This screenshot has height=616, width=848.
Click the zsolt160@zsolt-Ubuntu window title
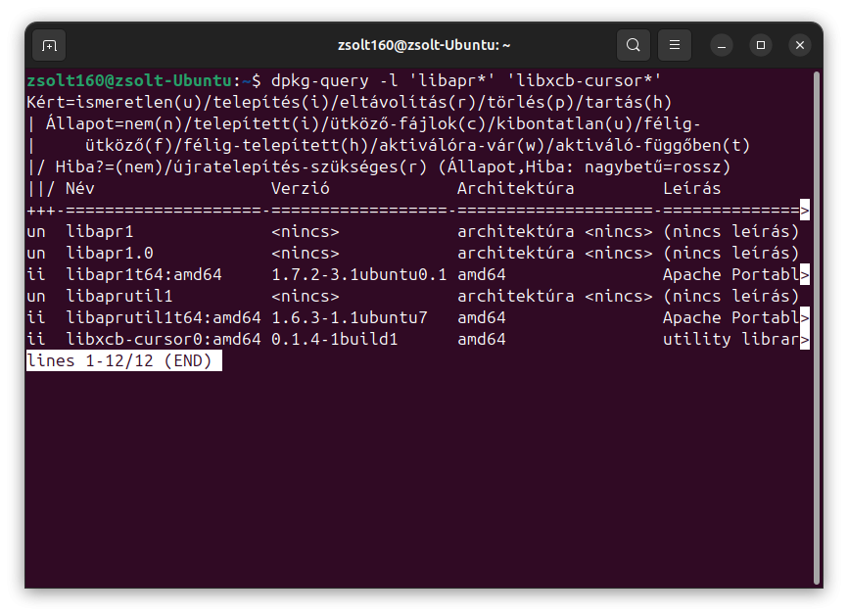point(423,45)
